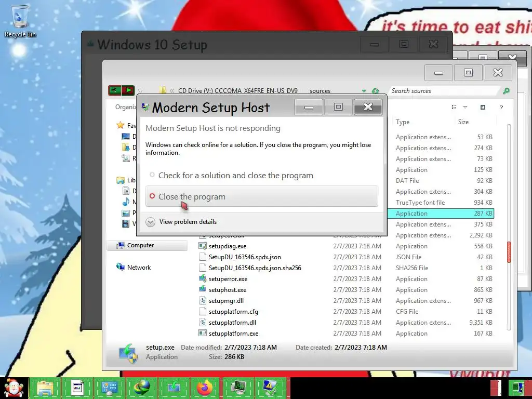Open File Explorer from the taskbar
Viewport: 532px width, 399px height.
(x=45, y=388)
